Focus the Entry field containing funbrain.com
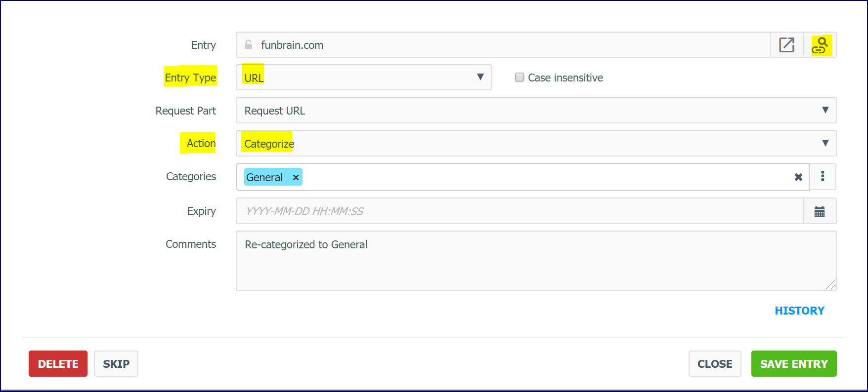 (x=503, y=45)
